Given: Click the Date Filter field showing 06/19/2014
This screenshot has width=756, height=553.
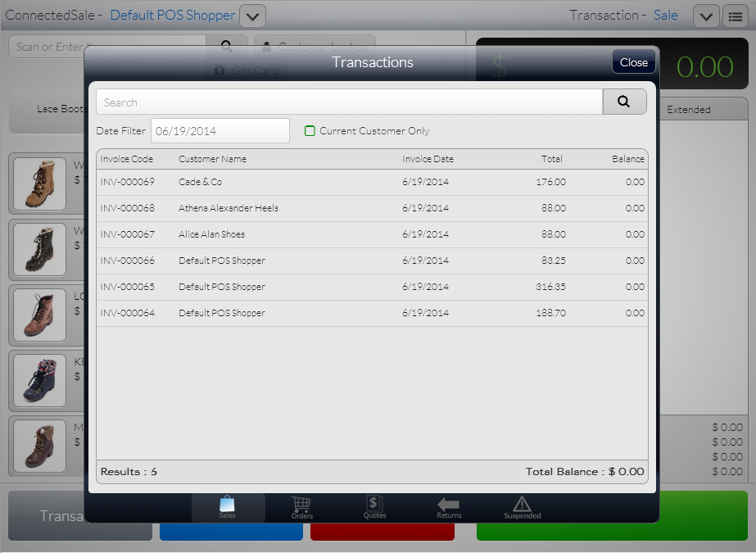Looking at the screenshot, I should point(220,130).
